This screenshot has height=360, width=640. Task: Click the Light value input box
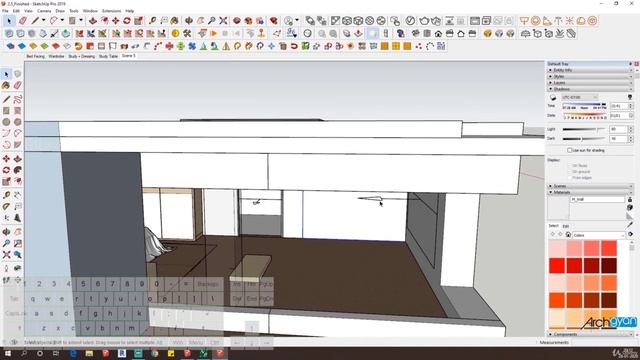point(618,129)
